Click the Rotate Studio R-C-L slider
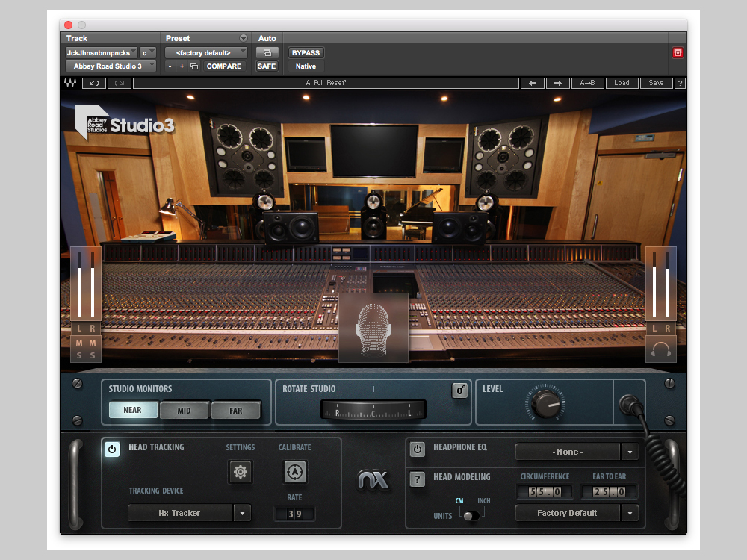Screen dimensions: 747x560 pos(373,409)
